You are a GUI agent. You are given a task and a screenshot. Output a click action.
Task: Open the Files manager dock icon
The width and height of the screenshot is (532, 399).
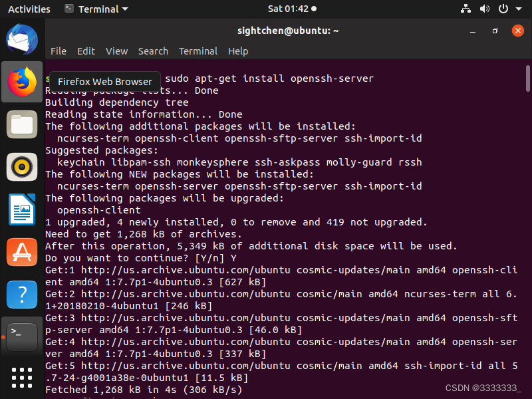pyautogui.click(x=22, y=124)
